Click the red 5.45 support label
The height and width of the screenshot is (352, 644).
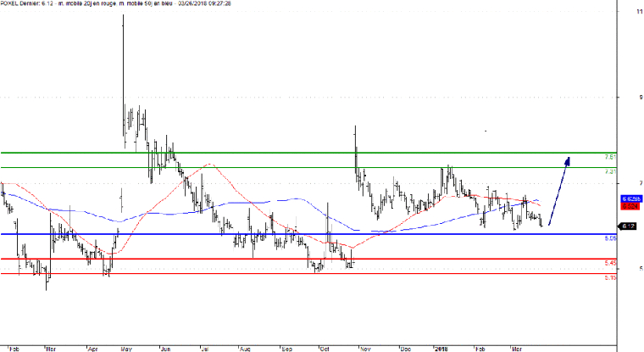coord(611,263)
